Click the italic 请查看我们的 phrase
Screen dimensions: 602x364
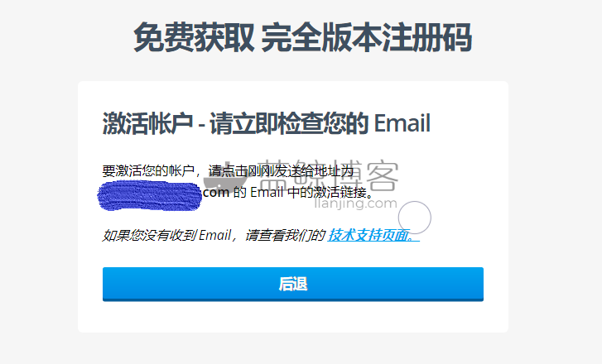[x=285, y=235]
